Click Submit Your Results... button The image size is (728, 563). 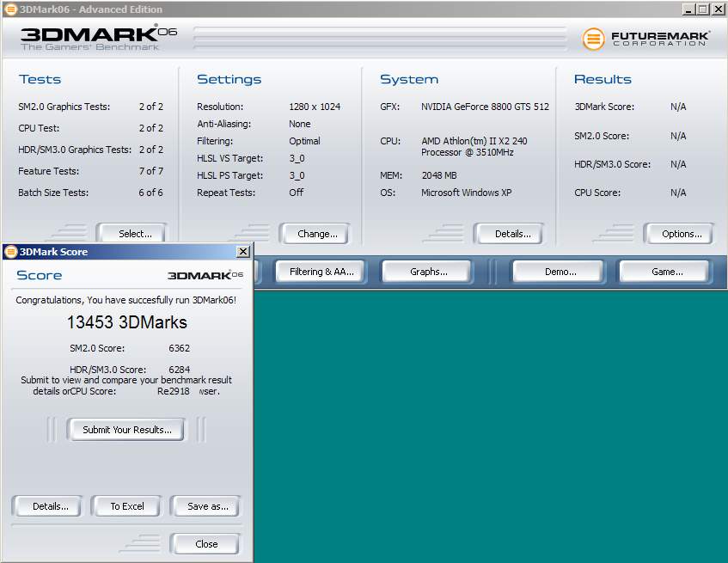point(127,430)
